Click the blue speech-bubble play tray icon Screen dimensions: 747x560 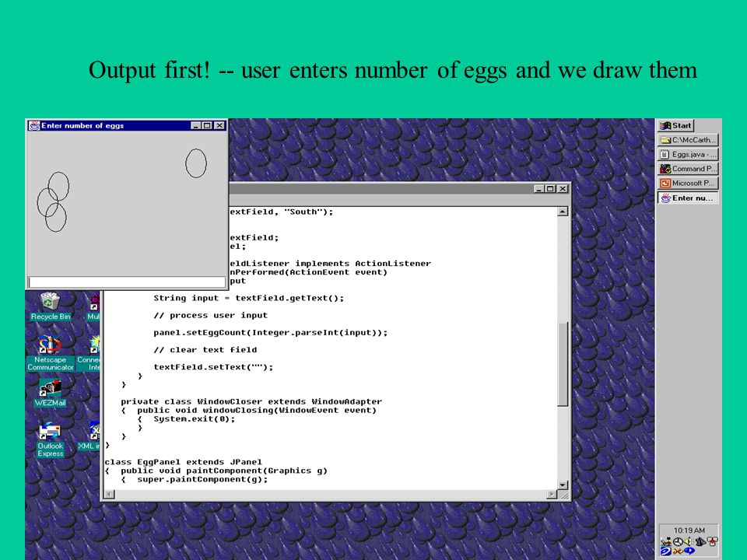[x=689, y=551]
